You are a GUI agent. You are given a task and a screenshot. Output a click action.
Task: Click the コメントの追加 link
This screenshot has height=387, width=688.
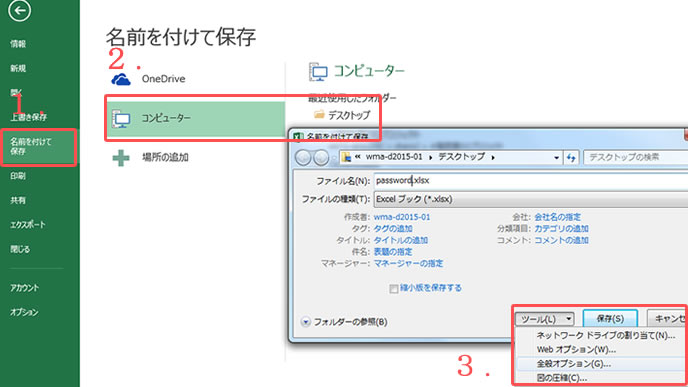pos(561,240)
